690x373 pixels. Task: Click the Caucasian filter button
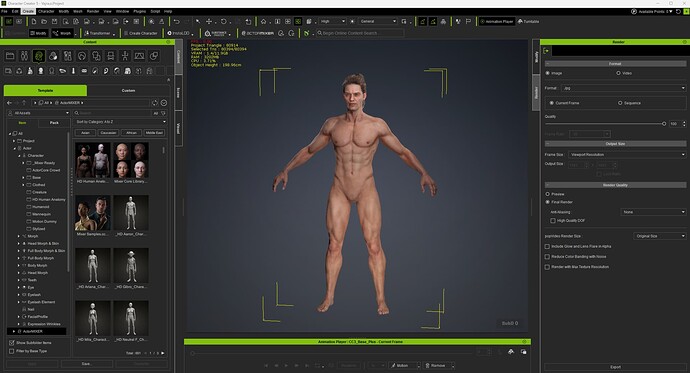pyautogui.click(x=108, y=132)
